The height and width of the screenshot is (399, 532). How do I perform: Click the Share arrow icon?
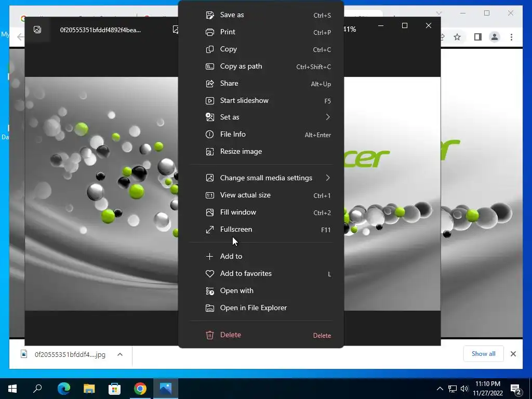click(x=210, y=84)
